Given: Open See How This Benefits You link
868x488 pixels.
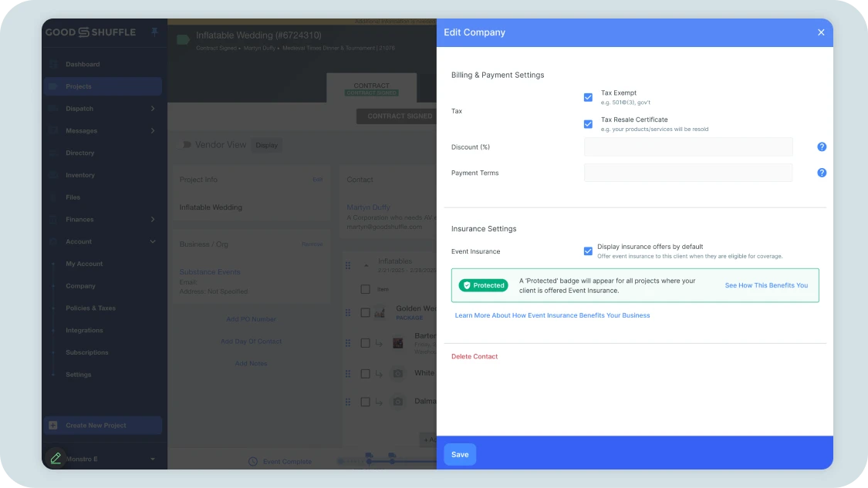Looking at the screenshot, I should coord(766,284).
